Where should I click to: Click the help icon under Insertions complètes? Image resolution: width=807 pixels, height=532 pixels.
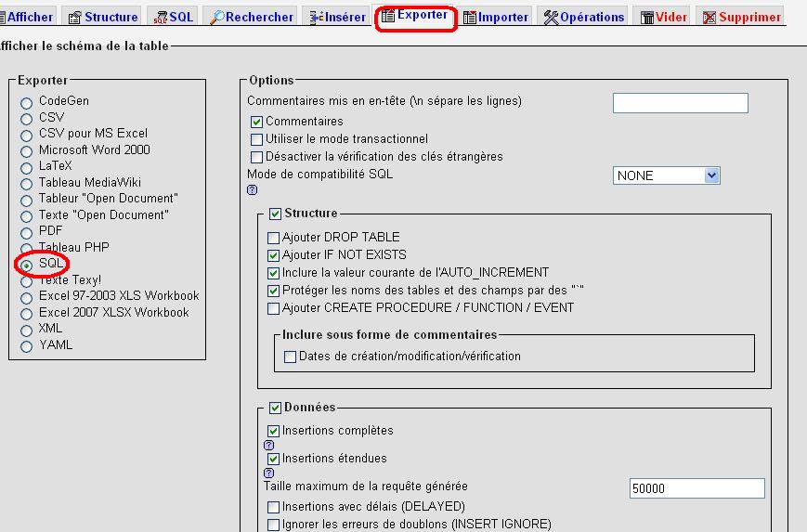(x=269, y=445)
